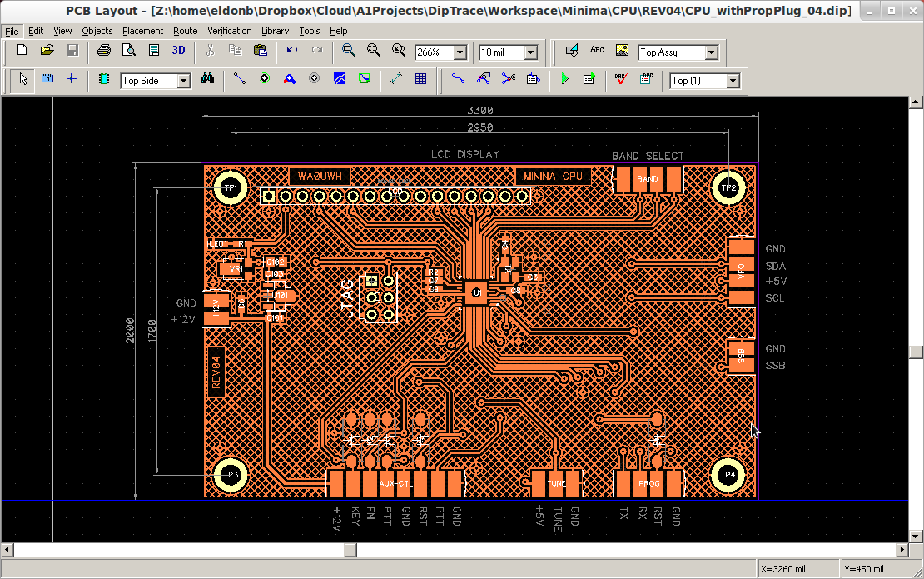Image resolution: width=924 pixels, height=579 pixels.
Task: Choose the Place Dimension tool
Action: coord(395,80)
